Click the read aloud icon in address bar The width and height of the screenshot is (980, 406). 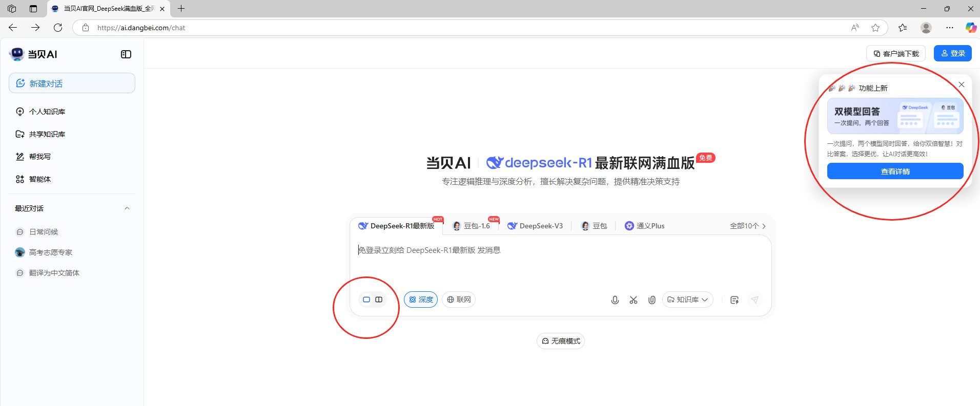point(855,28)
